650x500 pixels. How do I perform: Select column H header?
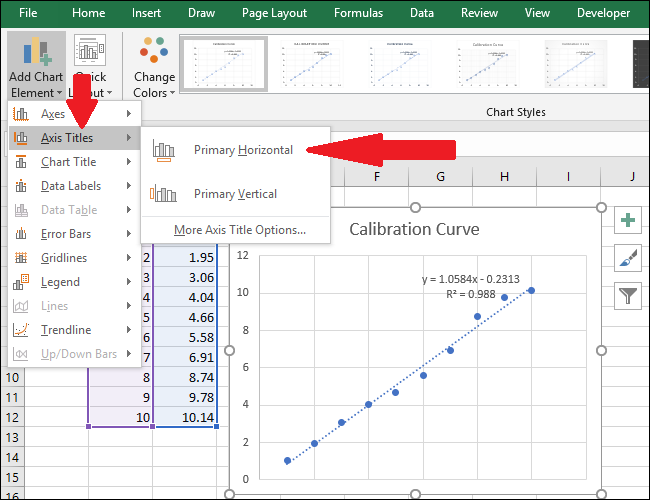pos(504,177)
